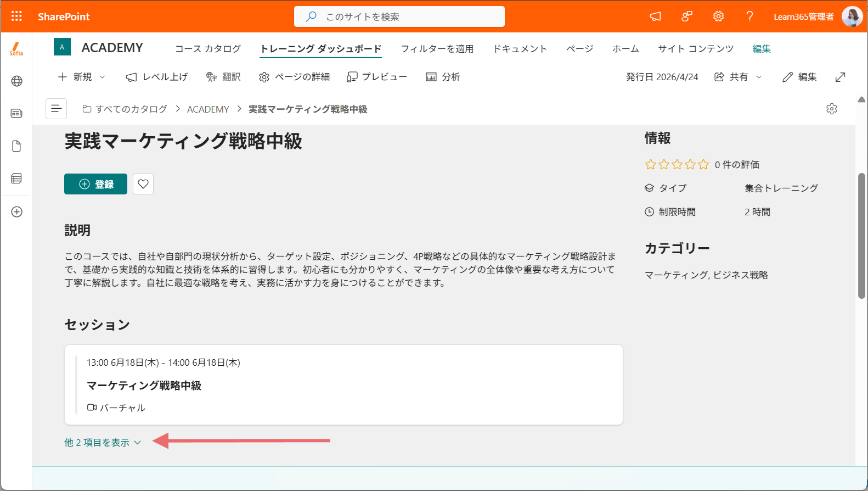
Task: Open the globe icon in left rail
Action: pos(16,81)
